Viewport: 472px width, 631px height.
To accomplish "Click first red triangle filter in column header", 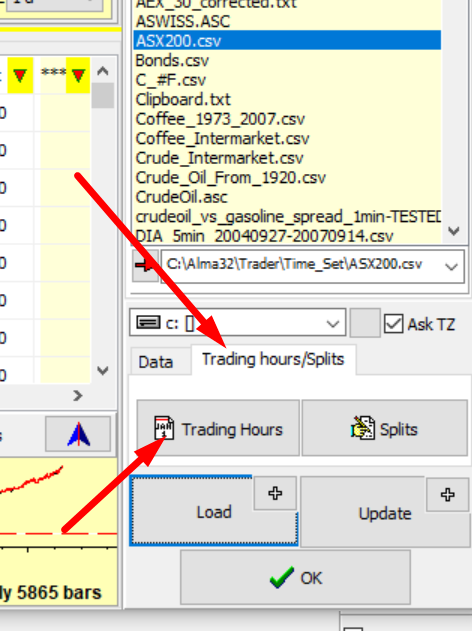I will [x=20, y=75].
